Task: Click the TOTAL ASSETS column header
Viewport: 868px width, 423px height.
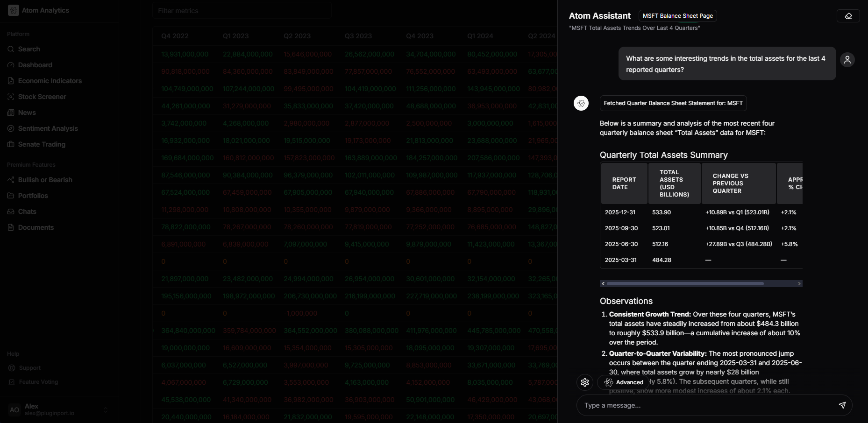Action: [x=675, y=183]
